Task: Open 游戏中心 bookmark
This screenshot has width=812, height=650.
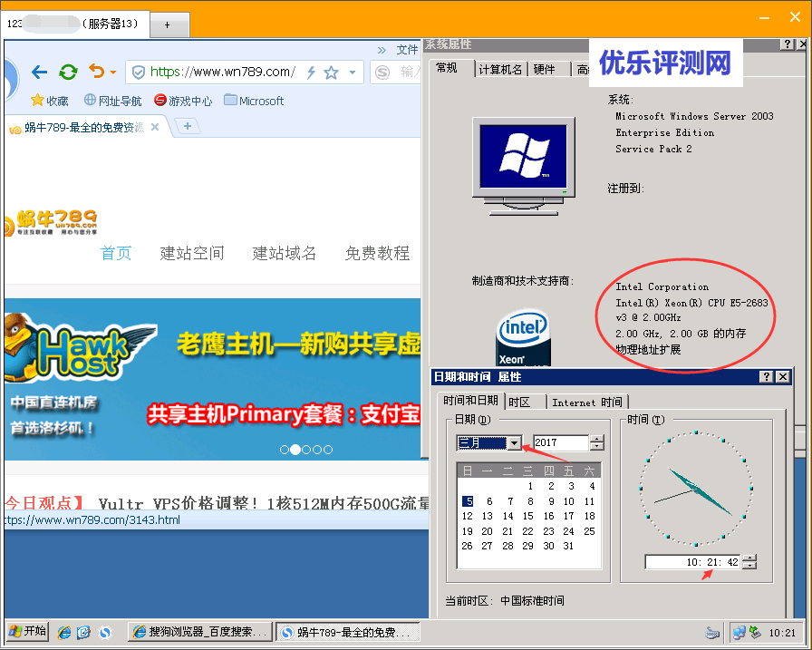Action: coord(183,101)
